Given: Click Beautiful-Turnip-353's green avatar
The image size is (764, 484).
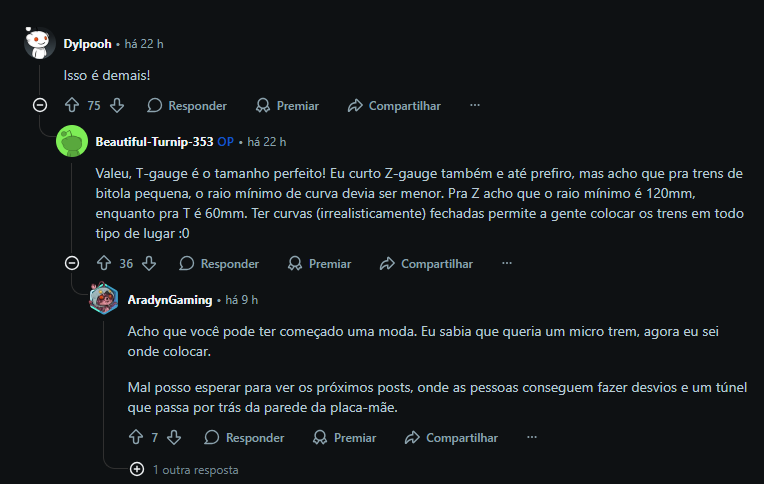Looking at the screenshot, I should [72, 141].
